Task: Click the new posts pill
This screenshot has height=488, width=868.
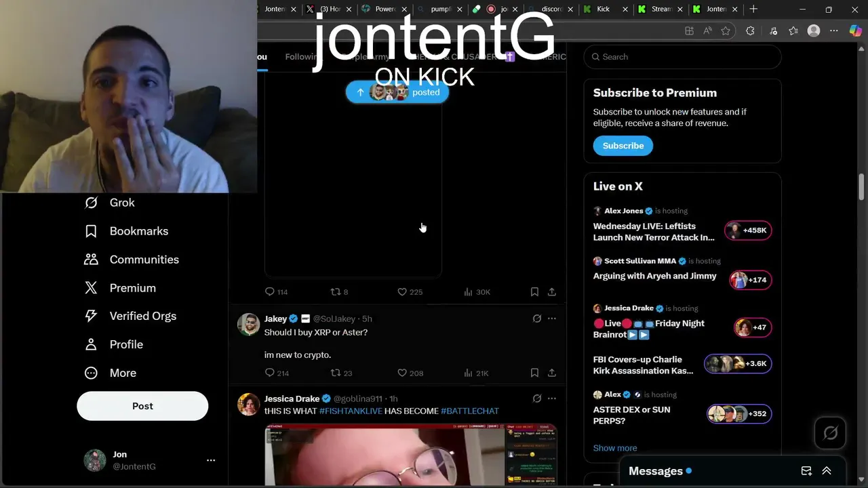Action: click(x=397, y=92)
